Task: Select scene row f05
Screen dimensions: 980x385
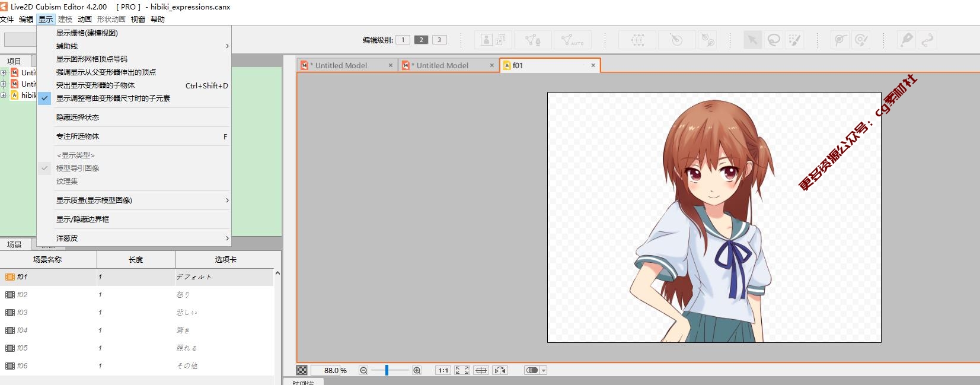Action: 137,348
